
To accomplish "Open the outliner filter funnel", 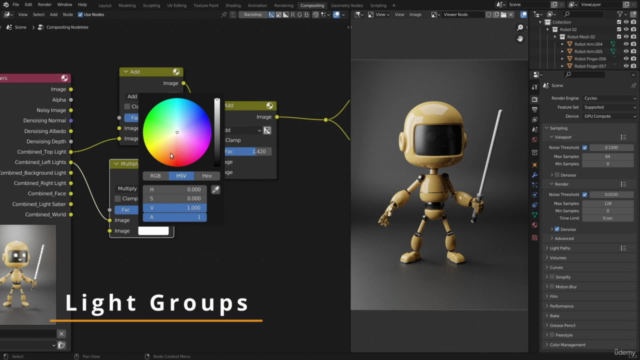I will point(620,14).
